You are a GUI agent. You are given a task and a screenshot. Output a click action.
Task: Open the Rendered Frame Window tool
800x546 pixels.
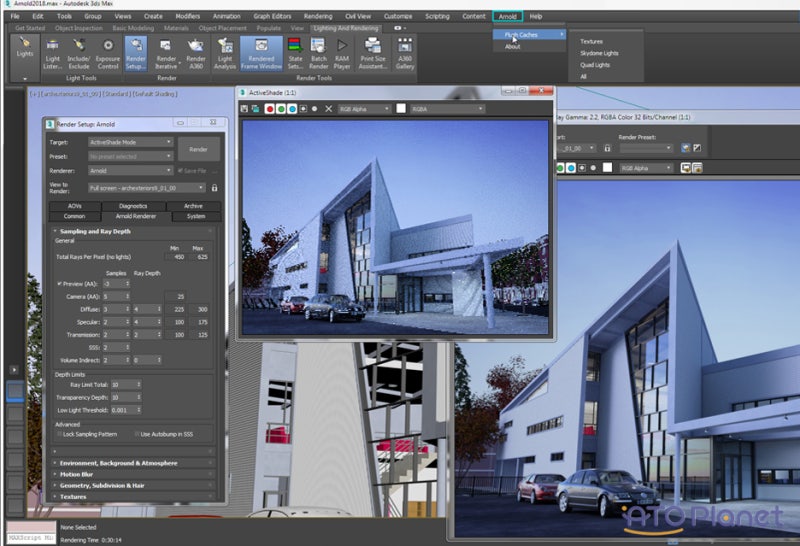point(261,54)
